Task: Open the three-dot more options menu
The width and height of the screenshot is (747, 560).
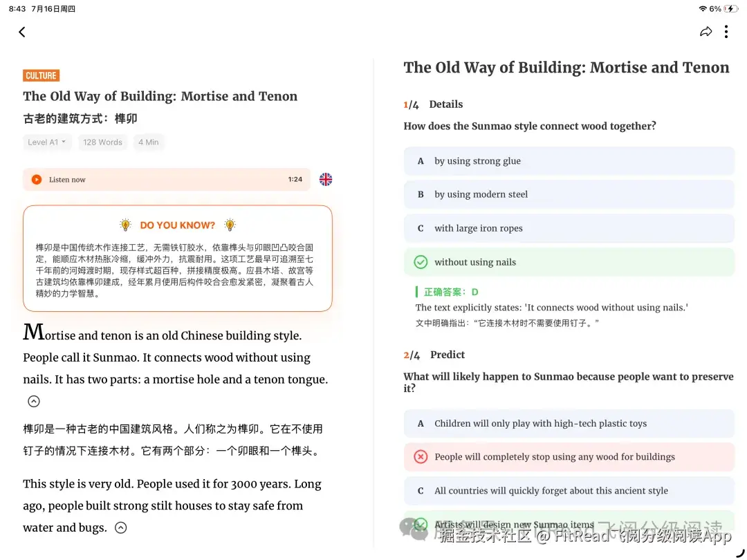Action: (x=726, y=31)
